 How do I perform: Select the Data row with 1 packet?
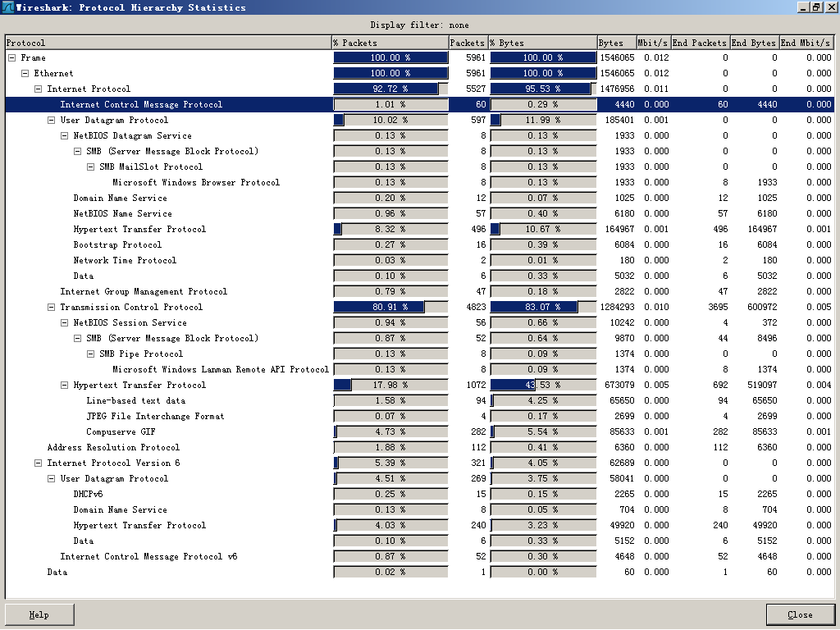419,572
